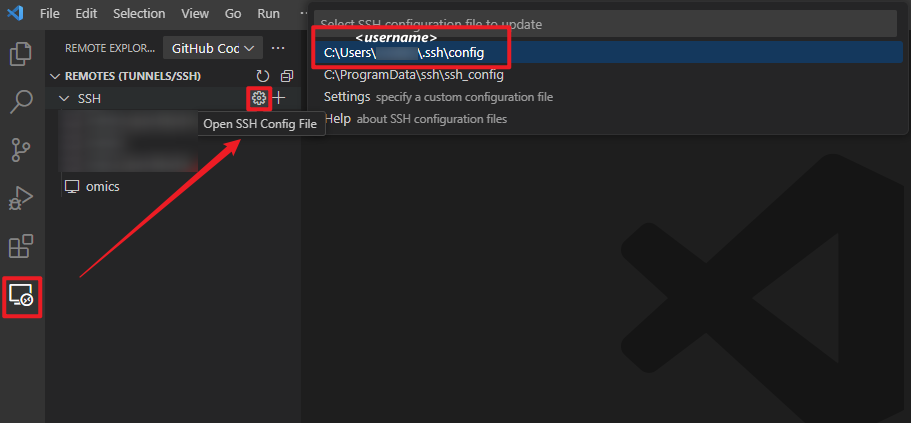
Task: Open the GitHub Codespaces dropdown
Action: click(213, 48)
